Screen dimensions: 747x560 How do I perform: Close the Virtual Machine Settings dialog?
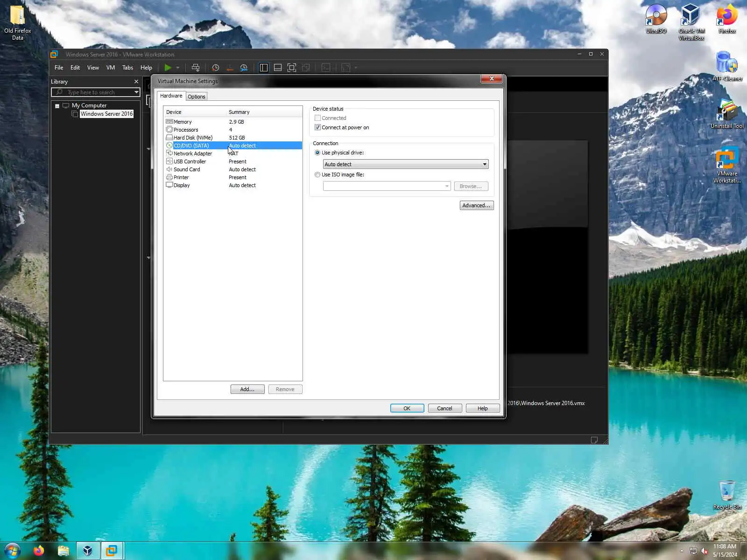[492, 79]
